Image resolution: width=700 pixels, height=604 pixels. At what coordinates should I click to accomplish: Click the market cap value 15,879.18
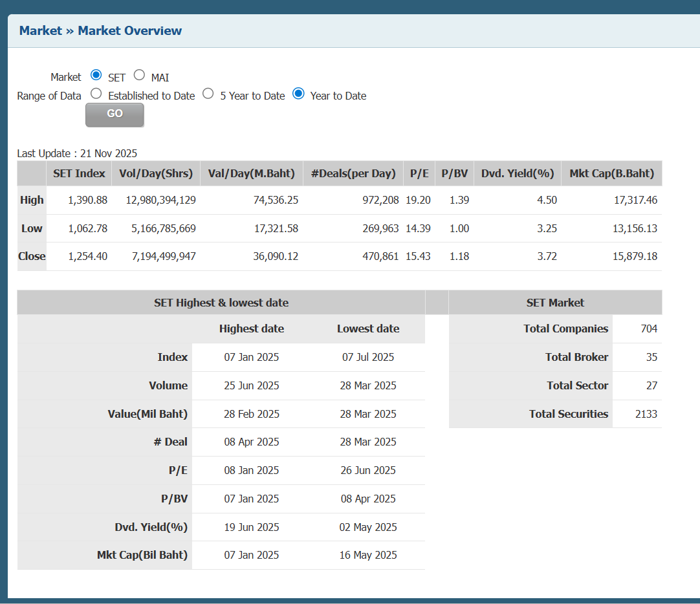click(635, 257)
